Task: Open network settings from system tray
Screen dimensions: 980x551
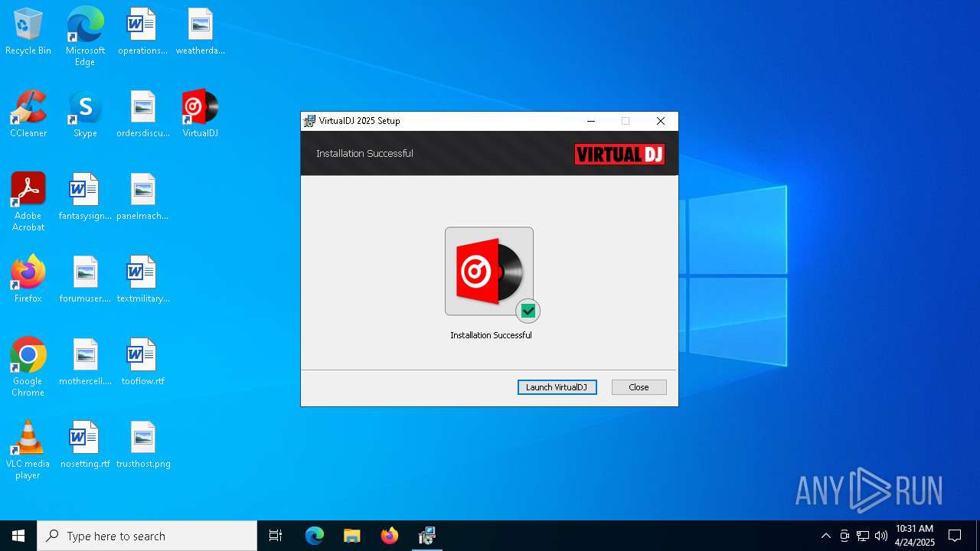Action: [863, 536]
